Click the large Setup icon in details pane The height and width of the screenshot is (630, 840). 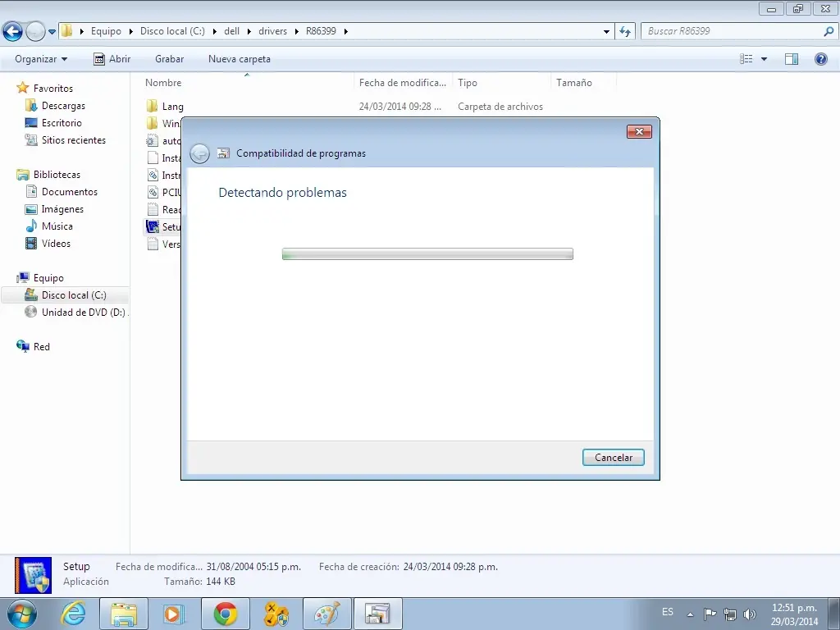coord(33,575)
